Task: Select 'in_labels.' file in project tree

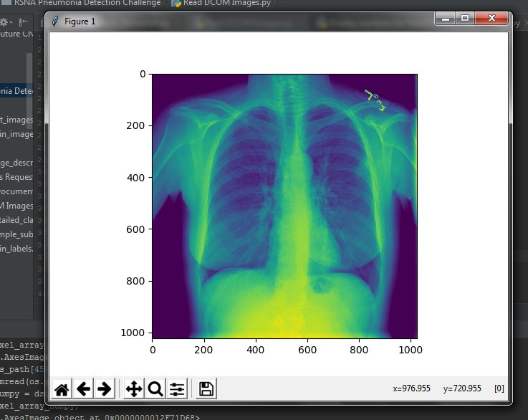Action: tap(16, 249)
